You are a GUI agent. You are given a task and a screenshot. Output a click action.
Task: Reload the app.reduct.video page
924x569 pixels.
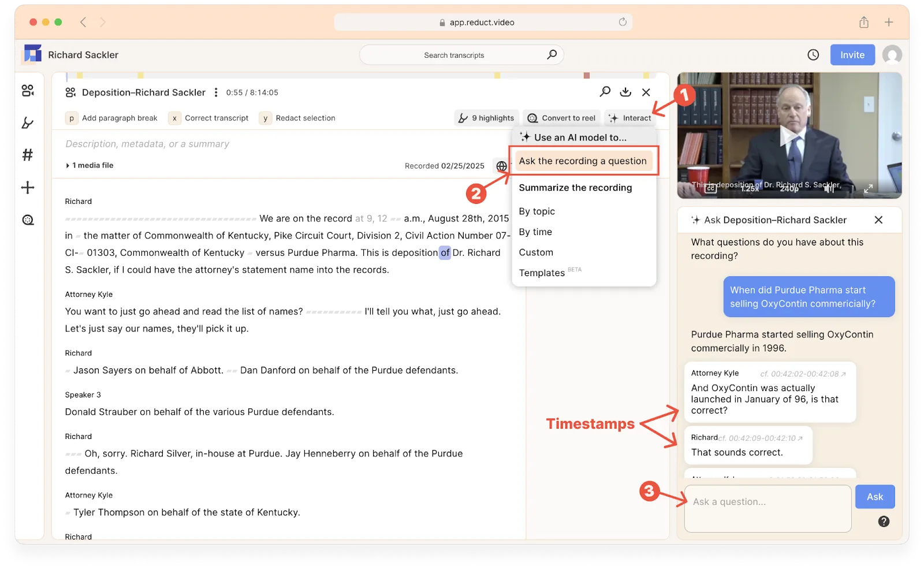pos(623,22)
